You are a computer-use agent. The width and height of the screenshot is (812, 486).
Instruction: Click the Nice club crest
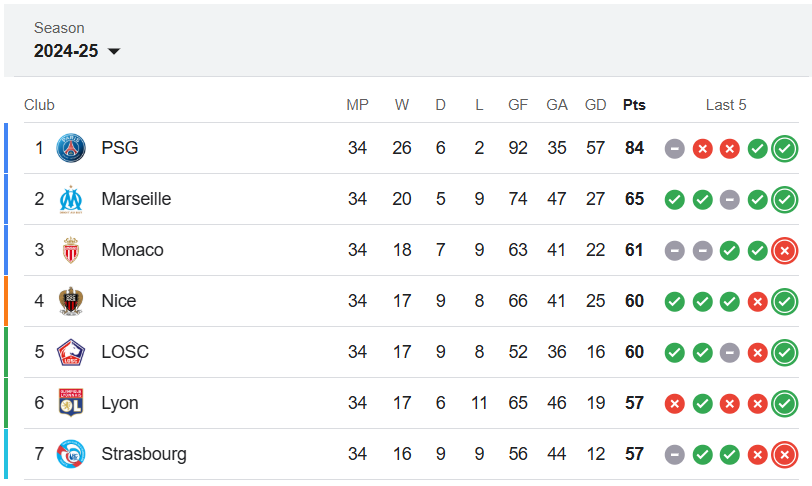click(71, 301)
